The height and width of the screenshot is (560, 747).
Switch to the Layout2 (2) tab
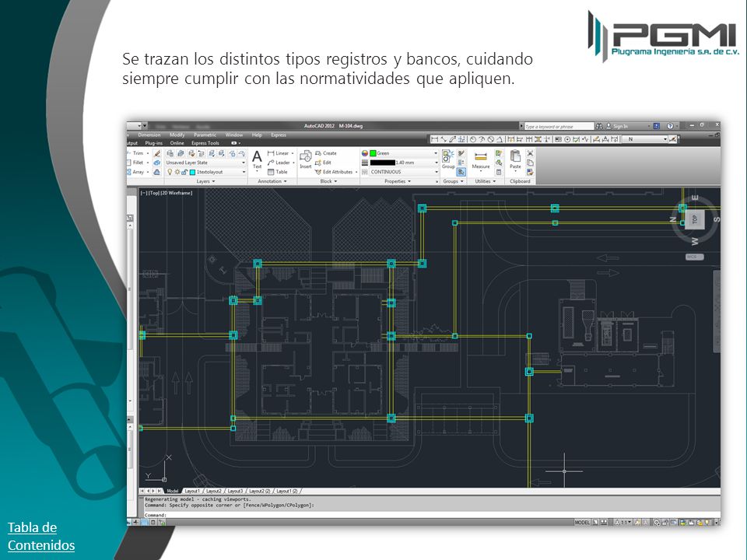click(260, 491)
